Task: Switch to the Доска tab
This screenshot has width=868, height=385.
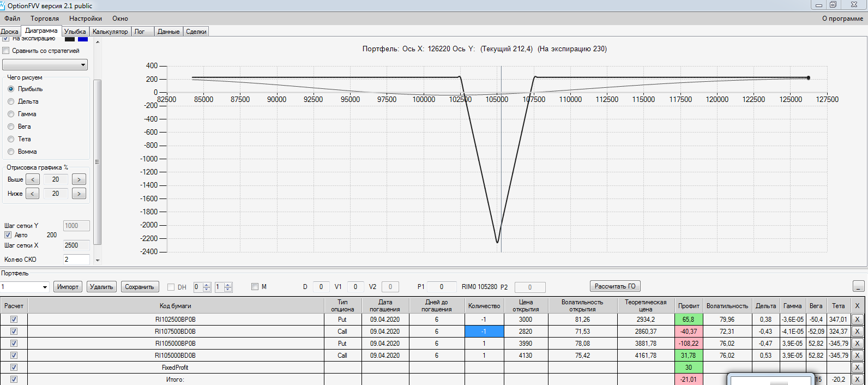Action: click(x=10, y=32)
